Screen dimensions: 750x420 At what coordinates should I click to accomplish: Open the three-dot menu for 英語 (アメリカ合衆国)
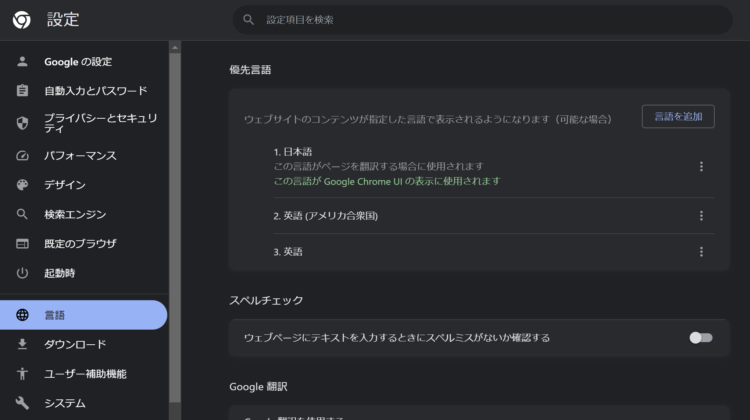click(701, 216)
